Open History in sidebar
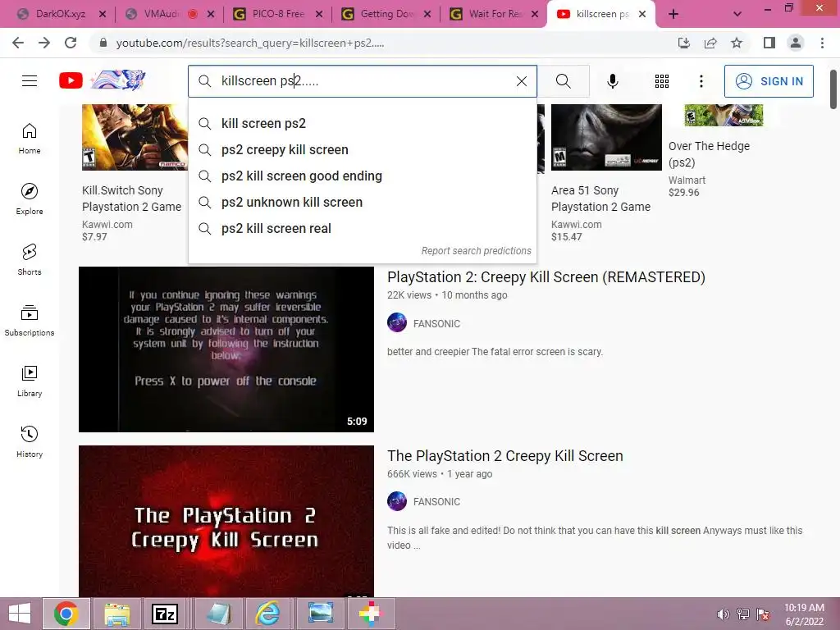 point(30,441)
